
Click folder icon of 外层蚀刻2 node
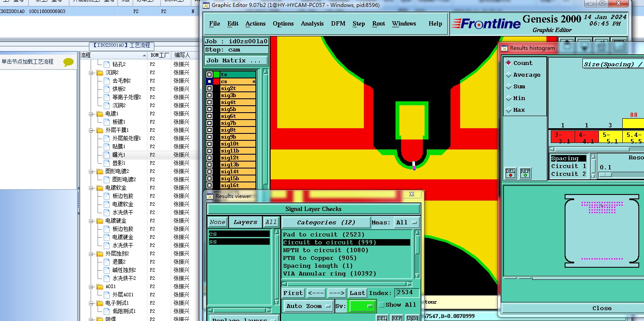pyautogui.click(x=100, y=253)
